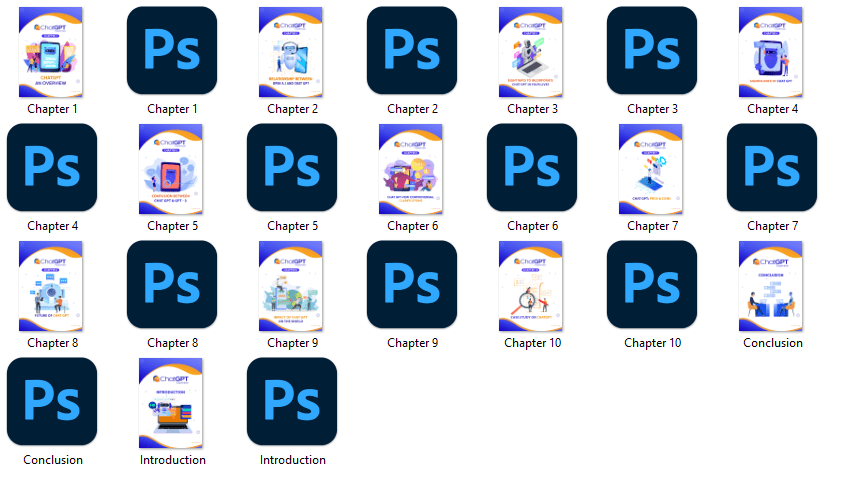Select the Conclusion Photoshop file icon
This screenshot has height=482, width=841.
tap(52, 402)
